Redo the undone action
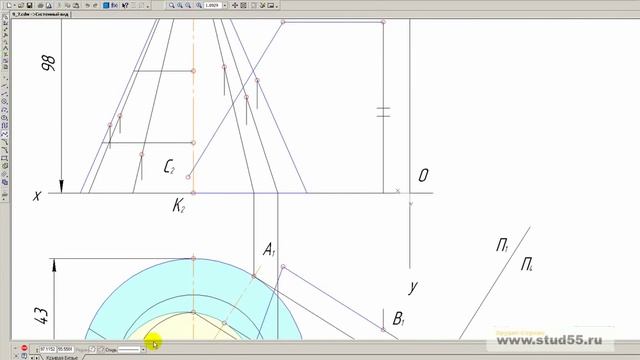Screen dimensions: 640x360 (x=96, y=5)
